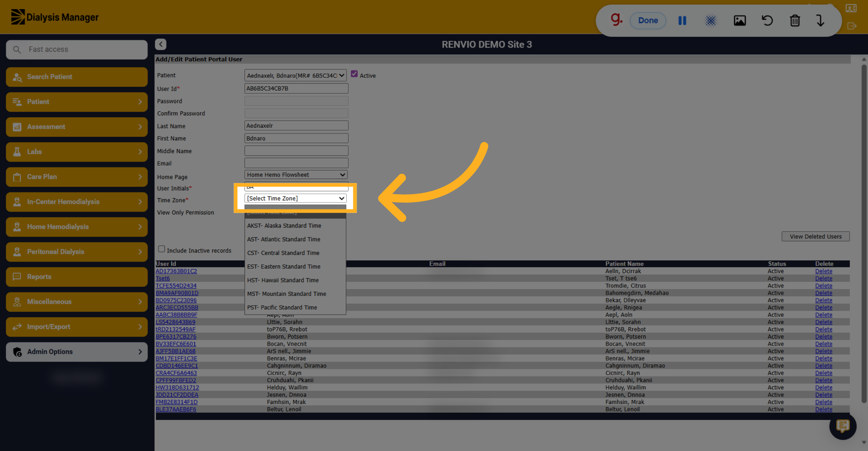Viewport: 868px width, 451px height.
Task: Select AKST- Alaska Standard Time option
Action: click(295, 226)
